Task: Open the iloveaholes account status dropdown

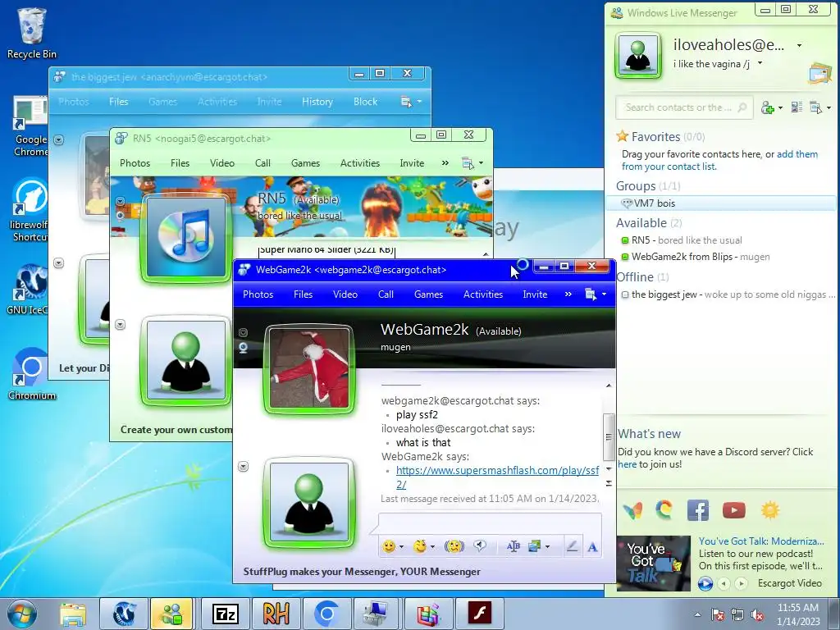Action: click(x=799, y=46)
